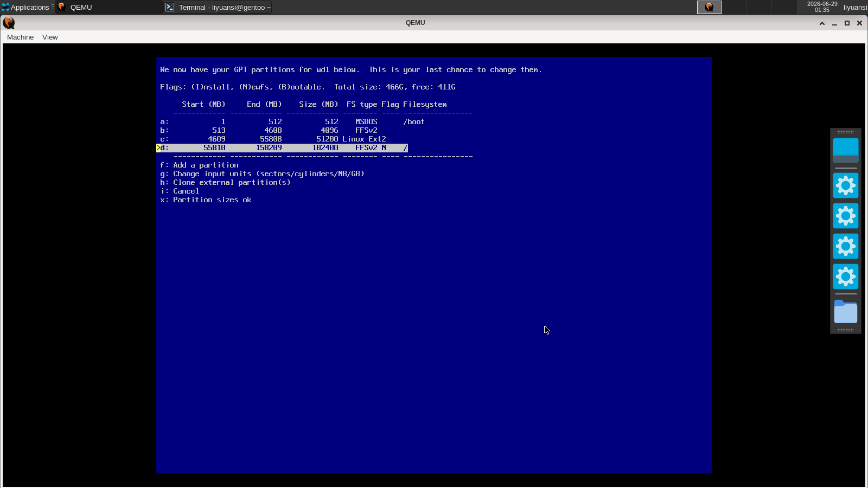Click the dock's top drag handle
Viewport: 868px width, 488px height.
tap(846, 132)
